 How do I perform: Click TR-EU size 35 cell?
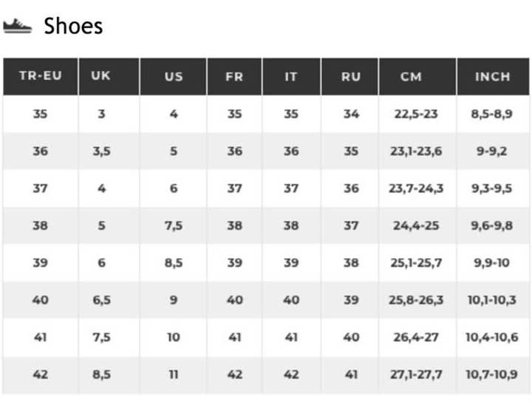point(40,115)
